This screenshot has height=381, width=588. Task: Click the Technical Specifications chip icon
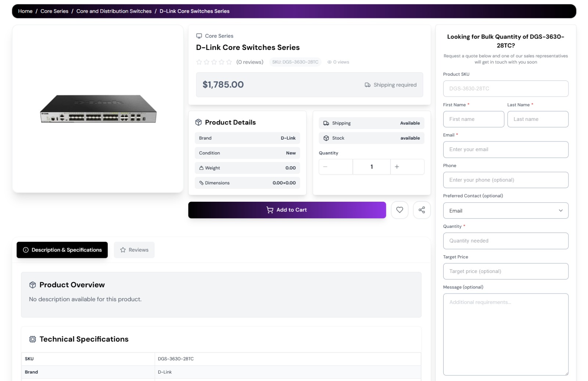[33, 339]
